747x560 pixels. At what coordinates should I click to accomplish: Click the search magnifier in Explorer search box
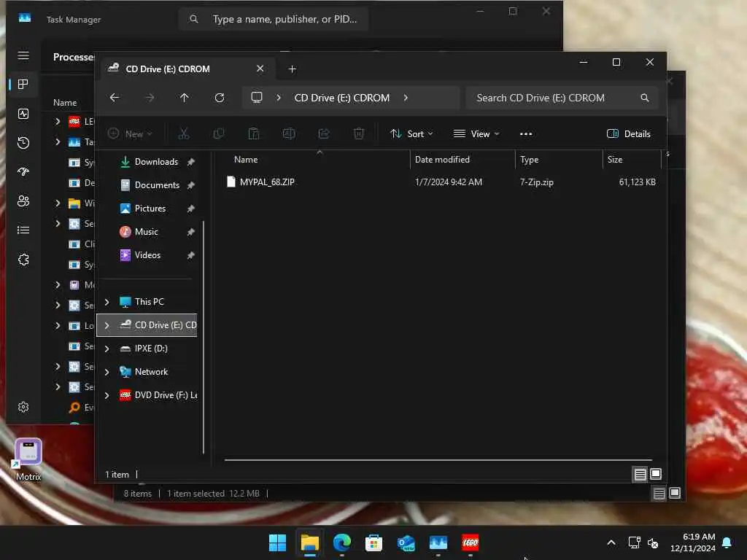click(x=645, y=98)
